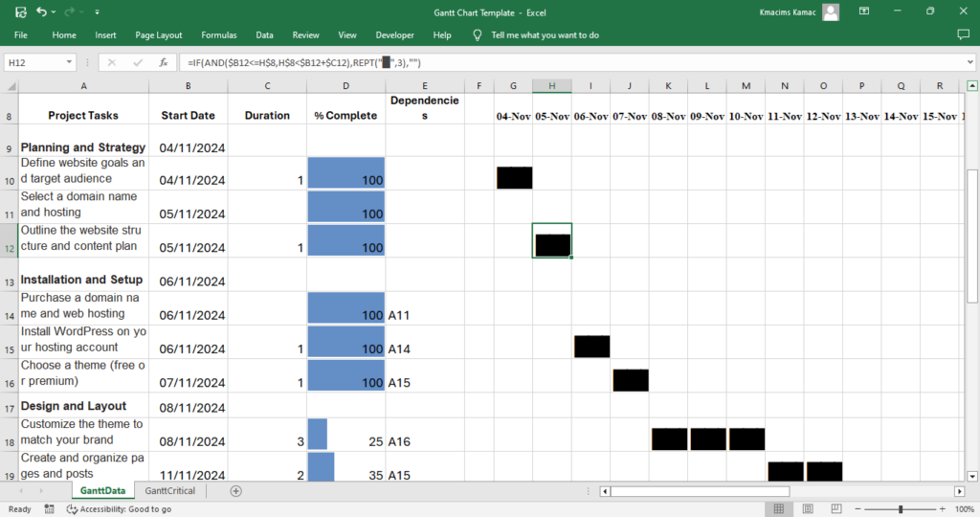
Task: Open the Help ribbon tab
Action: [x=442, y=35]
